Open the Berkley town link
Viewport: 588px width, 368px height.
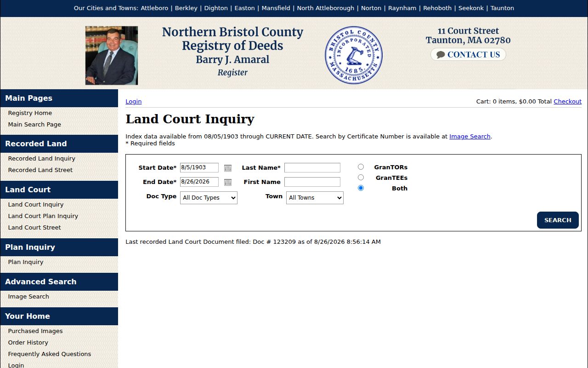click(x=186, y=8)
